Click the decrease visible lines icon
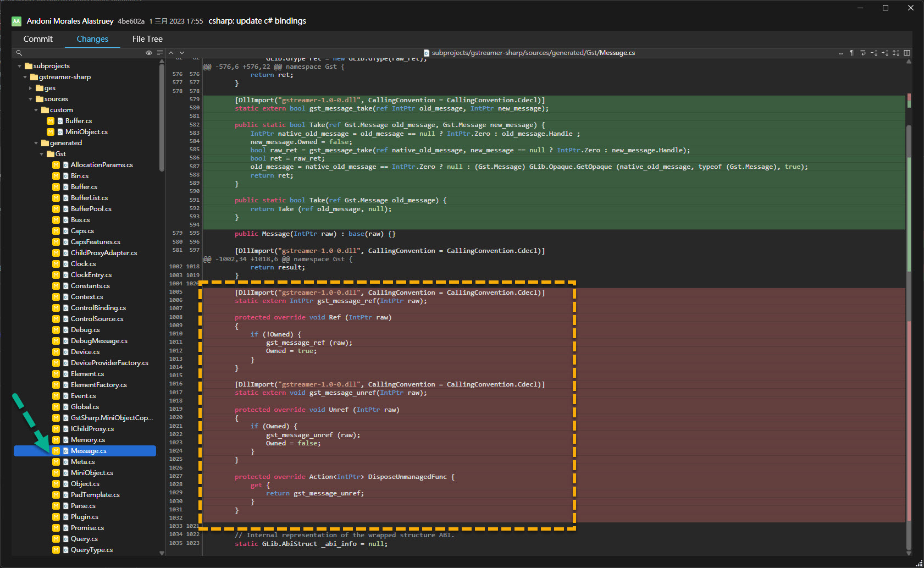The image size is (924, 568). [x=874, y=53]
